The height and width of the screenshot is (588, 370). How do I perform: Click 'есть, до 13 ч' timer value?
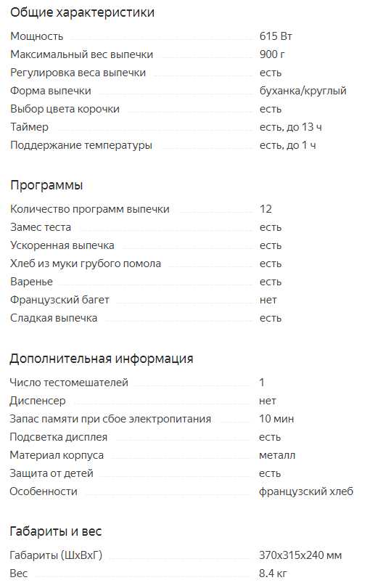pos(290,127)
